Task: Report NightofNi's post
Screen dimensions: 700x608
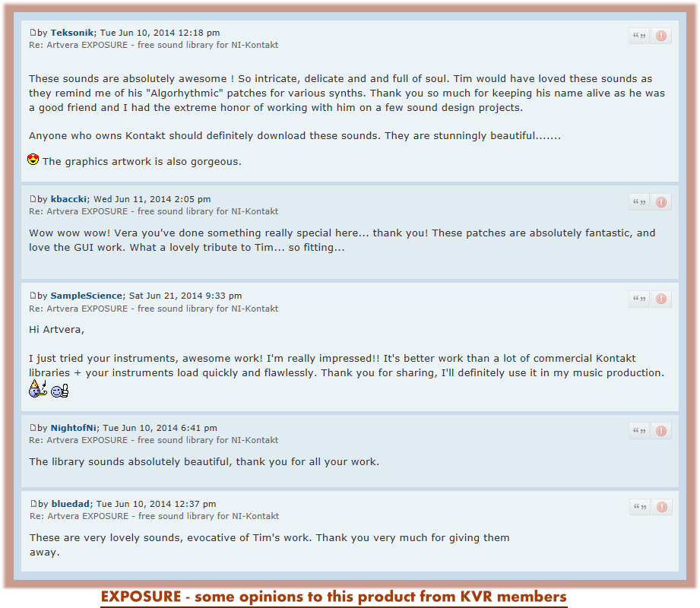Action: pos(661,431)
